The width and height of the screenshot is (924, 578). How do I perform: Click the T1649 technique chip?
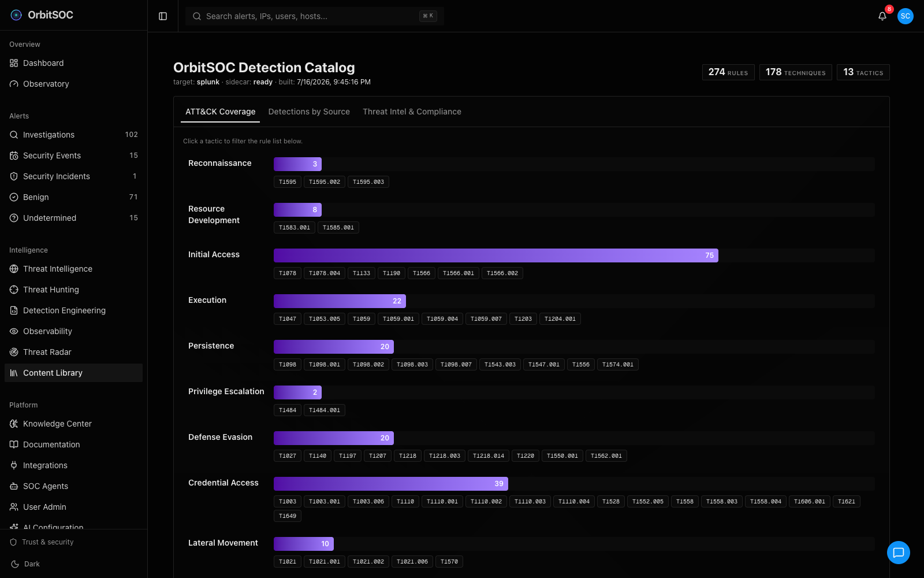click(288, 516)
